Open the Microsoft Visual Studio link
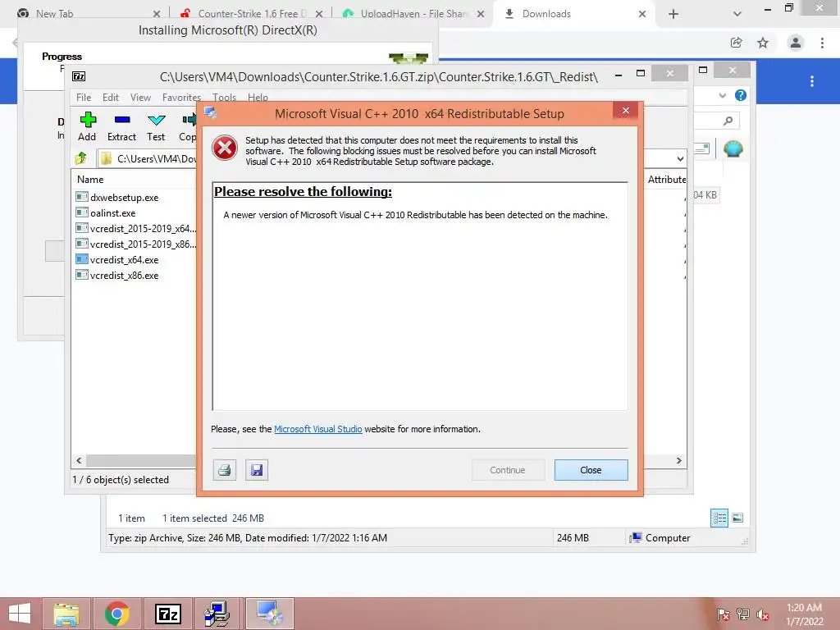 317,429
